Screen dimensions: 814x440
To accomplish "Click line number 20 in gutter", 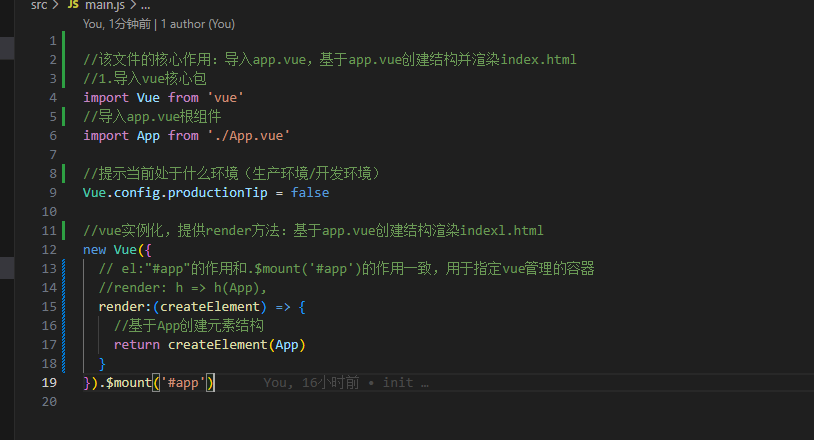I will [x=49, y=402].
